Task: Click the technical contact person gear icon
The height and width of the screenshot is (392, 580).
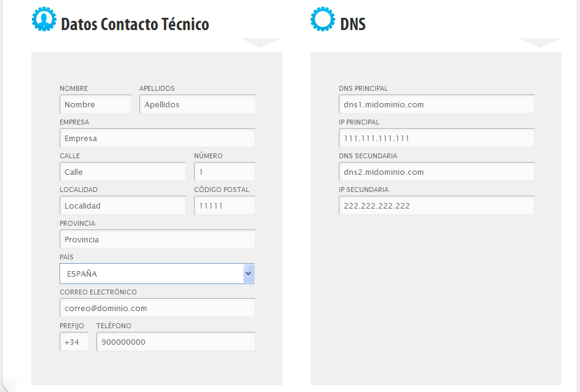Action: [44, 19]
